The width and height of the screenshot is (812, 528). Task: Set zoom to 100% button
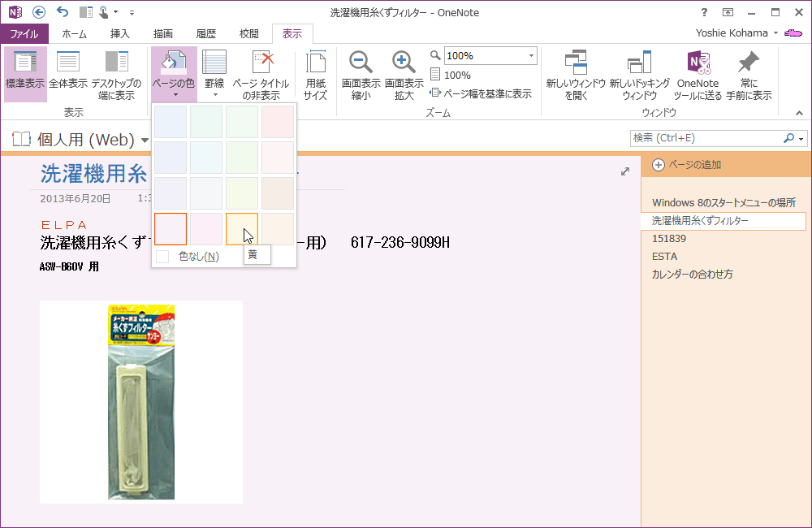point(451,75)
